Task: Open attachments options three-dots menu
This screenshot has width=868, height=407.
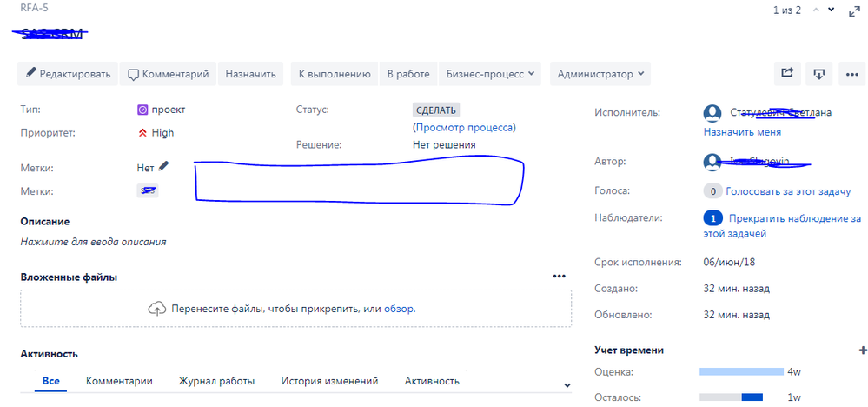Action: pos(559,277)
